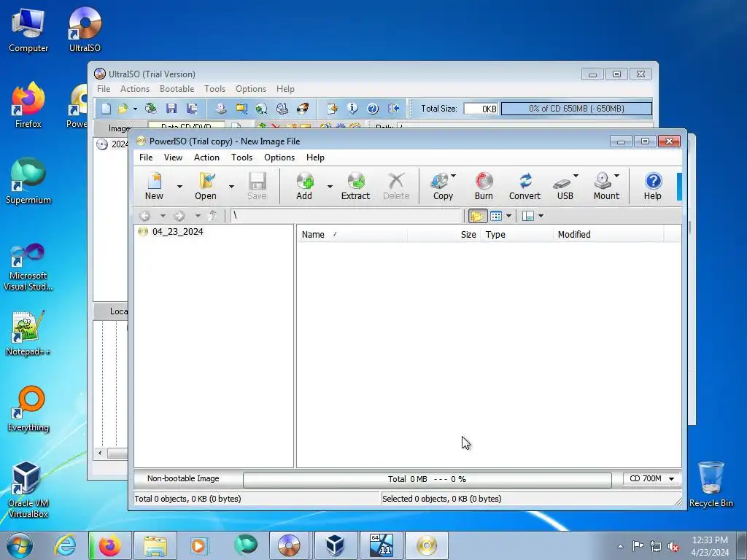Open the CD 700M media size dropdown

(x=651, y=478)
